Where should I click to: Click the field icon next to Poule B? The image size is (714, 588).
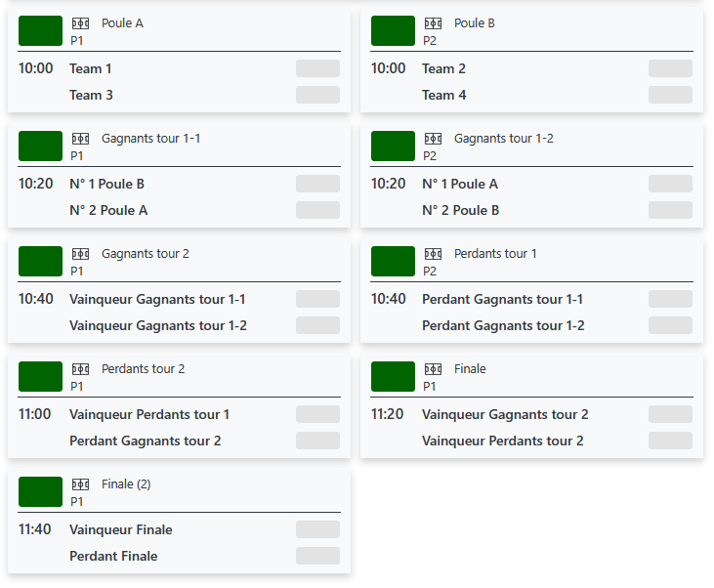pos(433,23)
